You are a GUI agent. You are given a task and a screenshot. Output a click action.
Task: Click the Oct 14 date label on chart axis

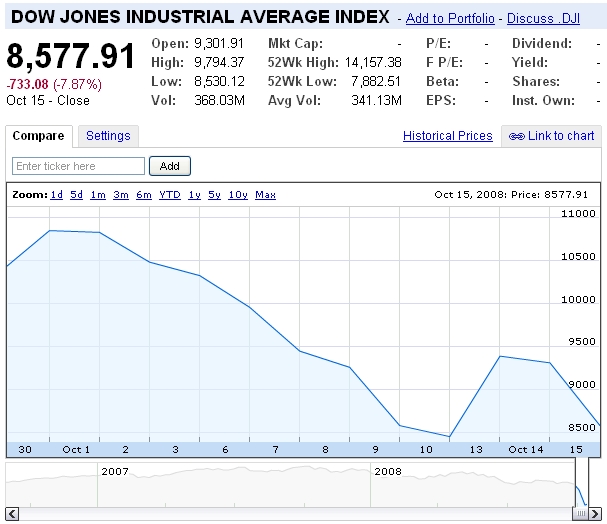coord(526,450)
